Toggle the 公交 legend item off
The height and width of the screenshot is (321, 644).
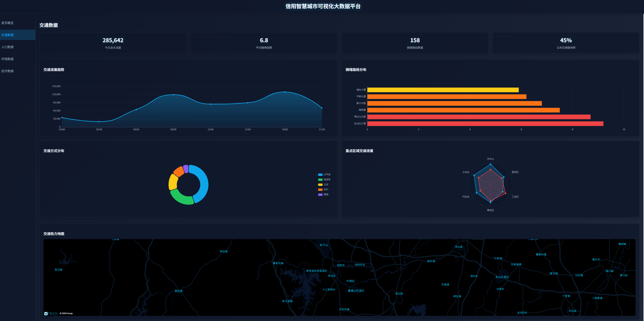click(x=323, y=185)
